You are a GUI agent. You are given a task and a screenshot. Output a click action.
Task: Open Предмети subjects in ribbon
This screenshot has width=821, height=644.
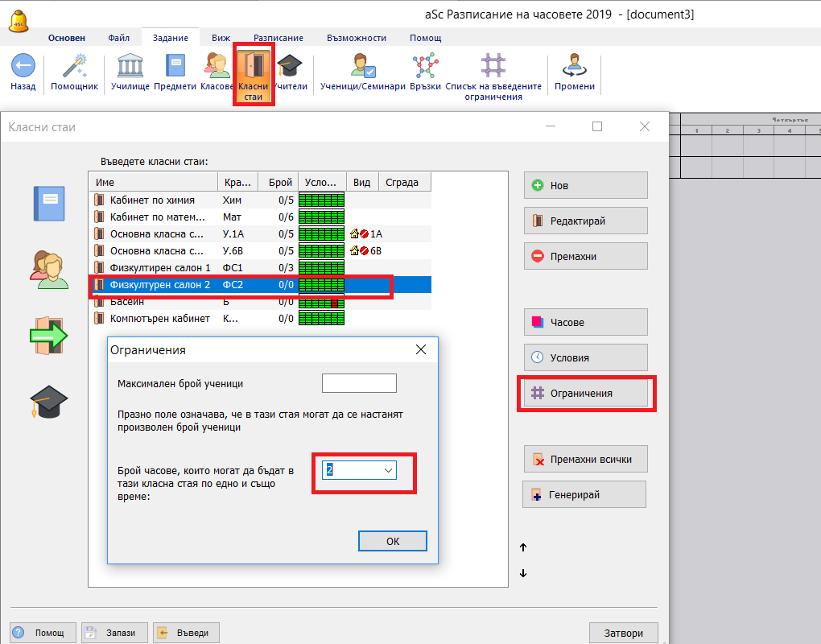pyautogui.click(x=175, y=68)
